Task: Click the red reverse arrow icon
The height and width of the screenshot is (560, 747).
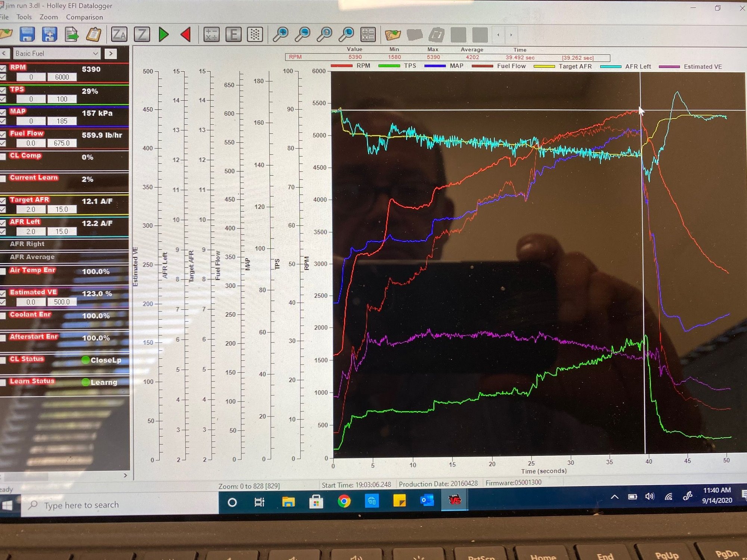Action: pos(186,34)
